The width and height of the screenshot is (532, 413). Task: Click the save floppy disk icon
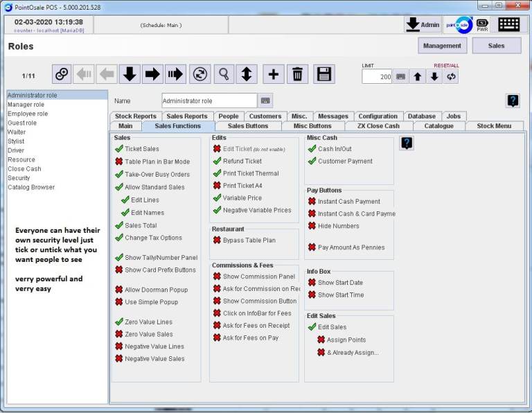(x=323, y=74)
